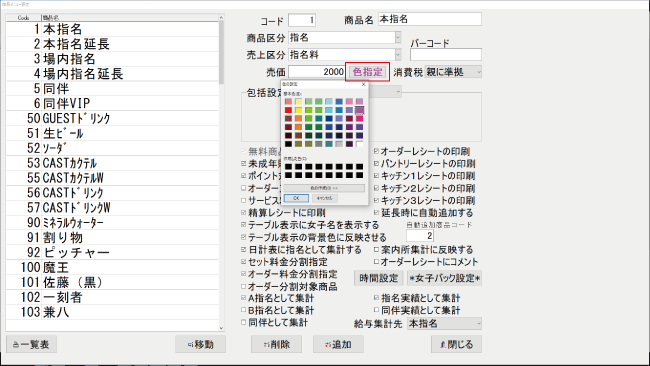Screen dimensions: 650x366
Task: Click the 追加 add button
Action: [338, 344]
